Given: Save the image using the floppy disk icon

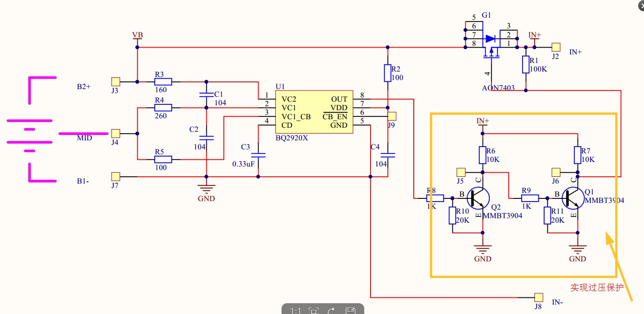Looking at the screenshot, I should 350,311.
